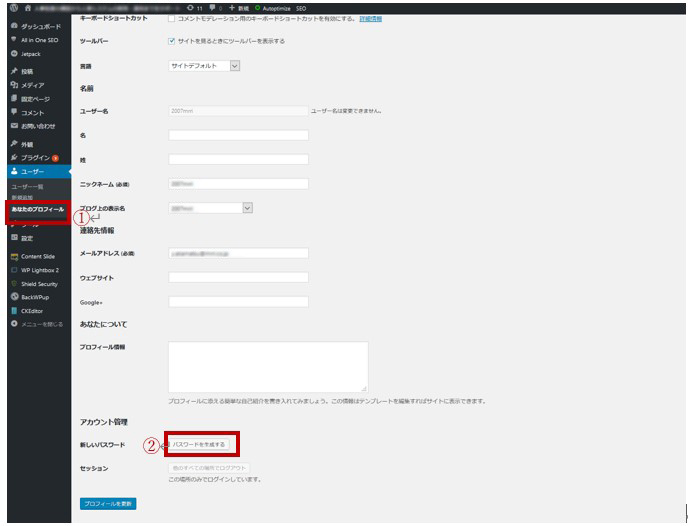Open the User List (ユーザー一覧) submenu item
This screenshot has width=688, height=526.
(x=27, y=187)
